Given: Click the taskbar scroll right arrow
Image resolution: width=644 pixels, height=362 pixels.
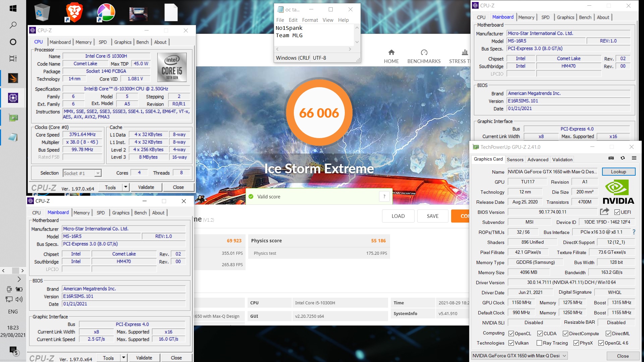Looking at the screenshot, I should (22, 270).
